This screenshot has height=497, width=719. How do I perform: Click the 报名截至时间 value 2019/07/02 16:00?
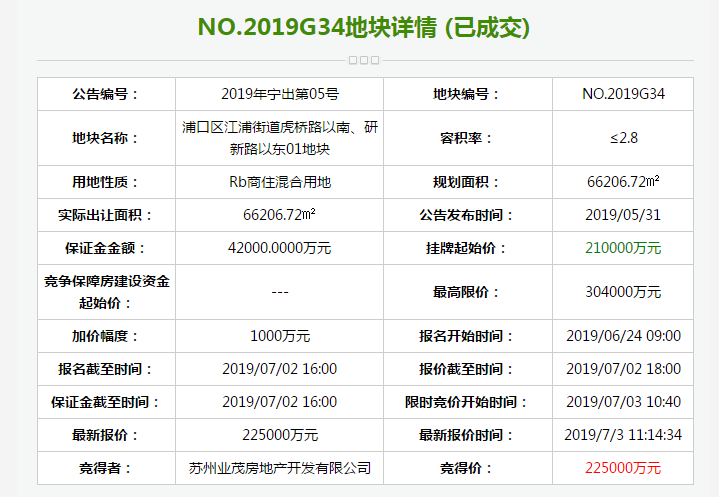tap(280, 369)
